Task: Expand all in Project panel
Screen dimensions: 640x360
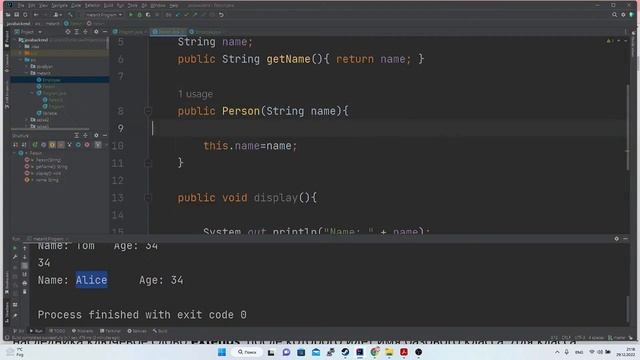Action: [76, 32]
